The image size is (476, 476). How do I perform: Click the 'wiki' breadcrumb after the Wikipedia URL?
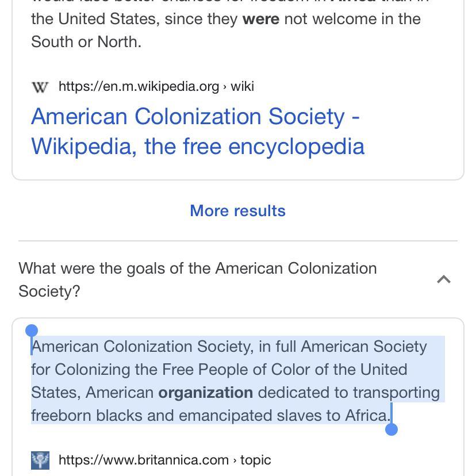click(242, 86)
